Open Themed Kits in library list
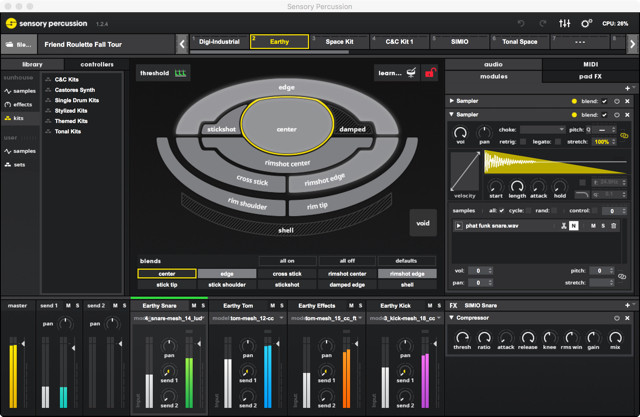This screenshot has height=417, width=640. click(71, 121)
